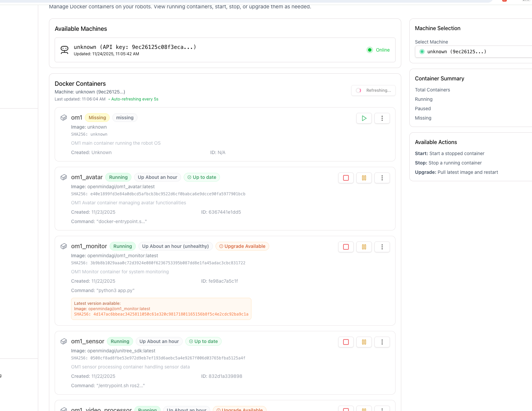Click the om1_monitor container name
Screen dimensions: 532x411
[x=89, y=246]
